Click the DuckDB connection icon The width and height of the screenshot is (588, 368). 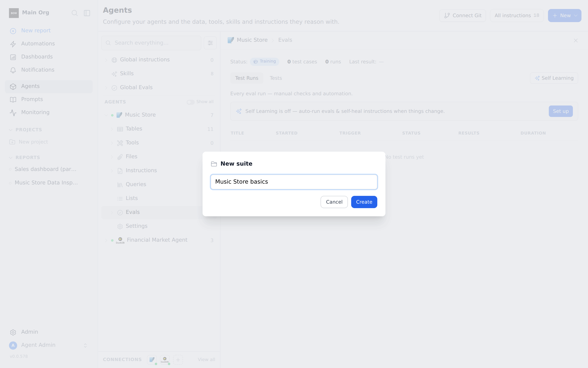pyautogui.click(x=165, y=359)
